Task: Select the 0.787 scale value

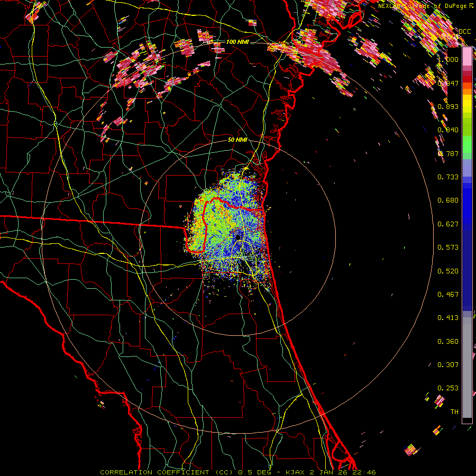Action: (x=448, y=153)
